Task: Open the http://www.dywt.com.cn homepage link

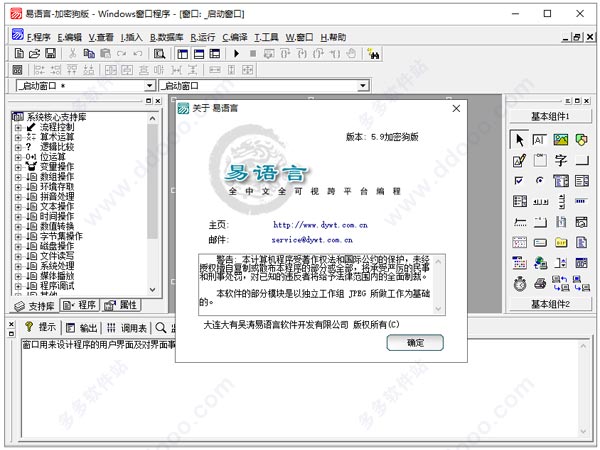Action: (320, 225)
